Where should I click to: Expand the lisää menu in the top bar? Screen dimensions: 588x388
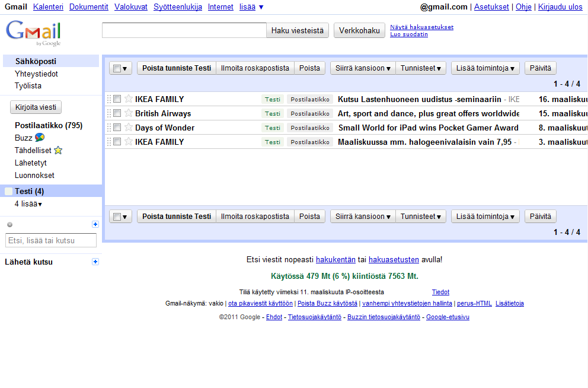251,7
